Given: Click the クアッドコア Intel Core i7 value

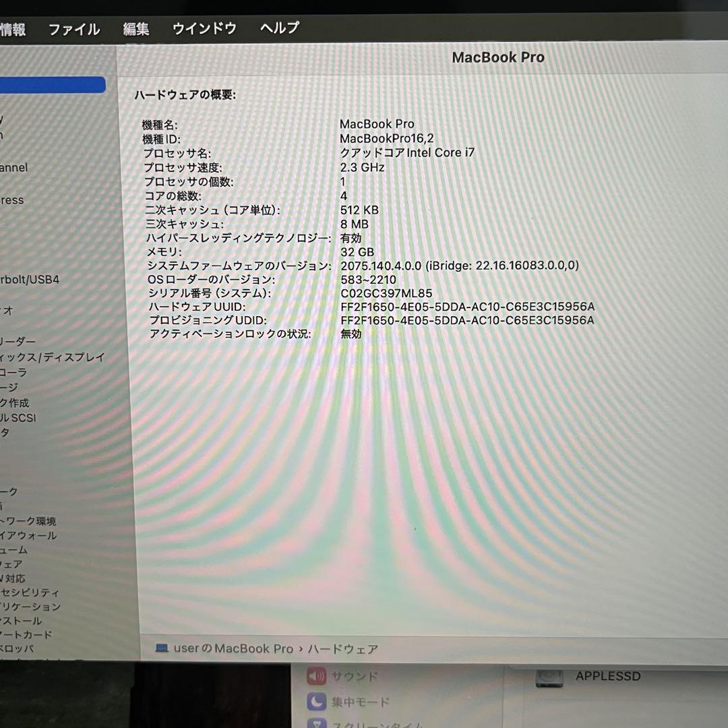Looking at the screenshot, I should point(407,153).
